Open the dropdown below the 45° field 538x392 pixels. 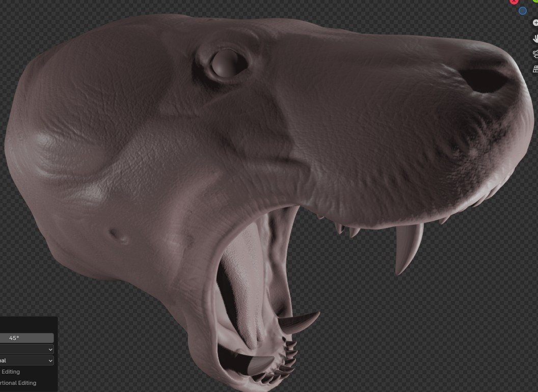(26, 349)
